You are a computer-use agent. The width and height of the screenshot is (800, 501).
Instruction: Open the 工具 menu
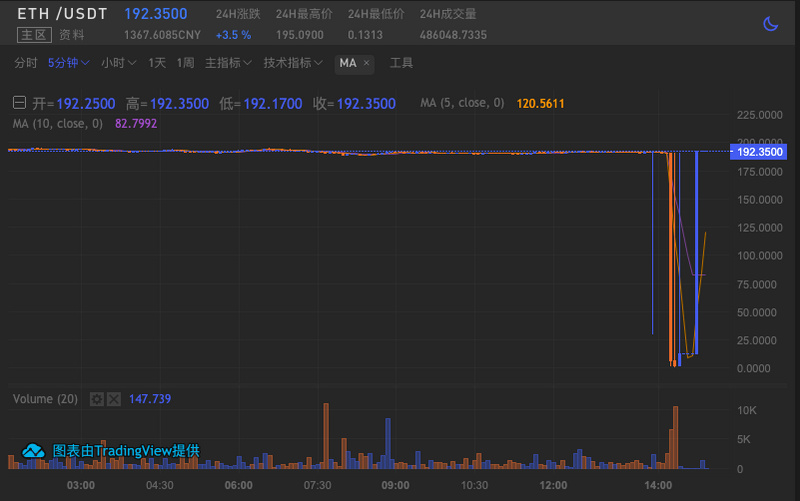tap(401, 63)
